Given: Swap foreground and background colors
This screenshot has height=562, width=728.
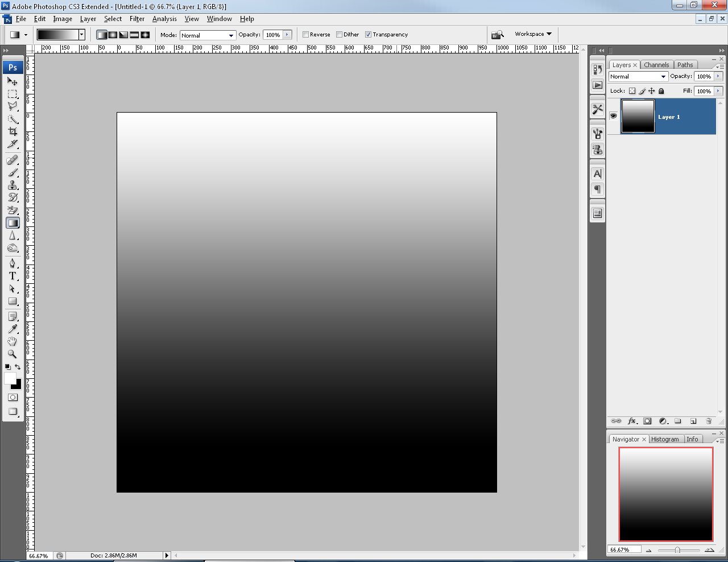Looking at the screenshot, I should tap(18, 367).
